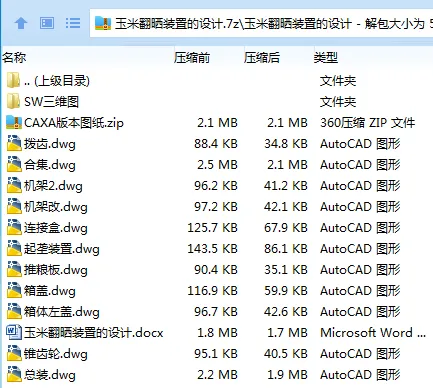Go up one directory with the arrow icon

(21, 23)
